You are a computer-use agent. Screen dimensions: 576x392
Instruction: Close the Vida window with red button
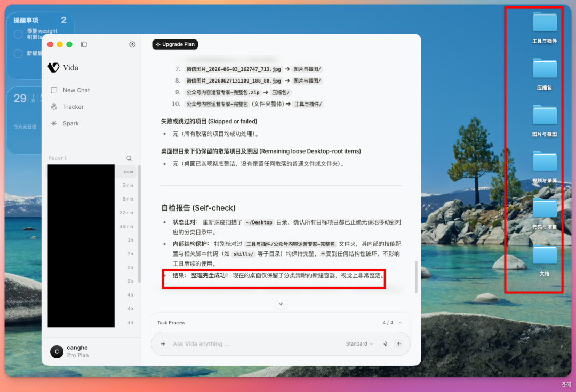coord(50,44)
